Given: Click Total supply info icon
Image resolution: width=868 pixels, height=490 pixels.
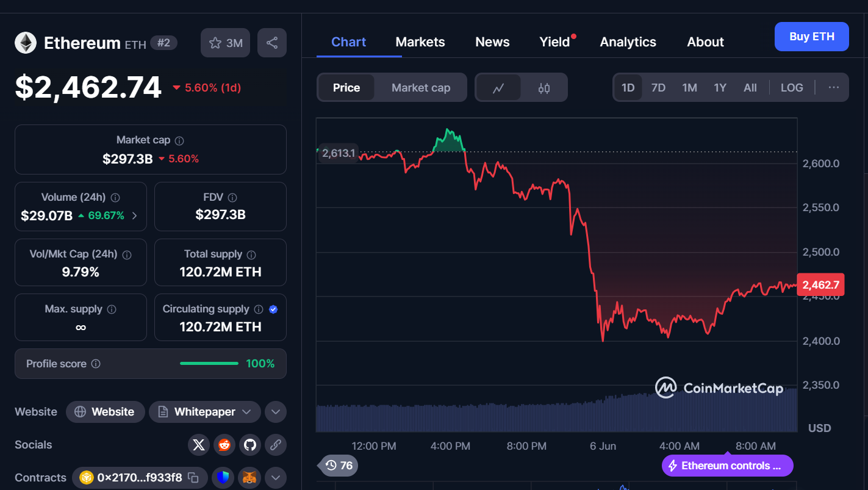Looking at the screenshot, I should coord(251,254).
